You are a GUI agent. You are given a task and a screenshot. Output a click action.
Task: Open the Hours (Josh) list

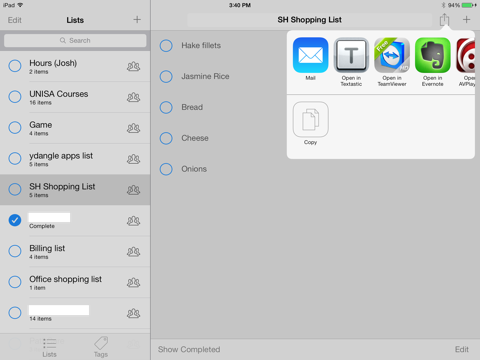click(x=75, y=66)
